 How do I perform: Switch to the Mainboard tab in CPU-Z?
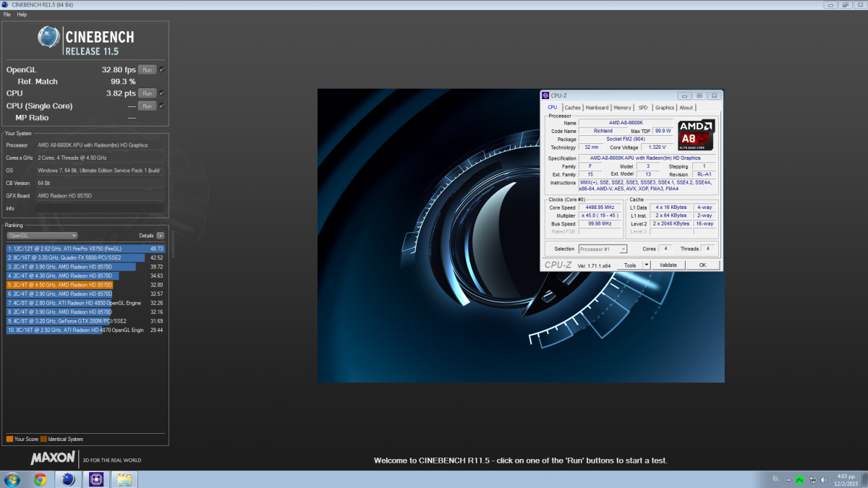pos(597,108)
